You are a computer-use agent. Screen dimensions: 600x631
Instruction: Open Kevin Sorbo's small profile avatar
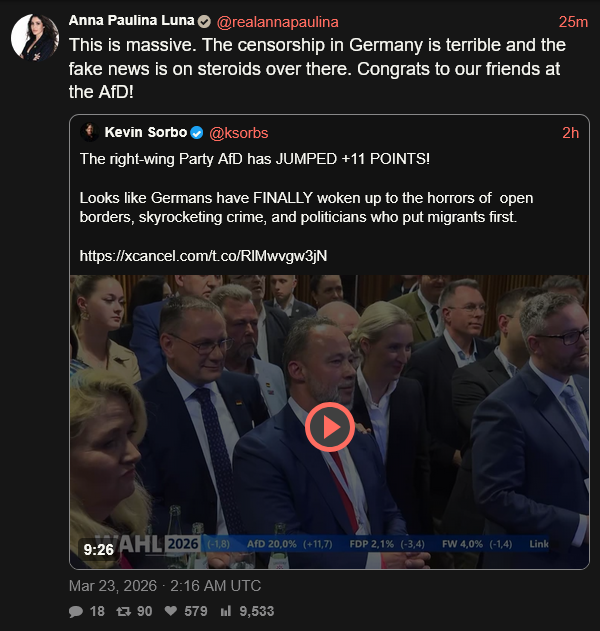point(89,133)
